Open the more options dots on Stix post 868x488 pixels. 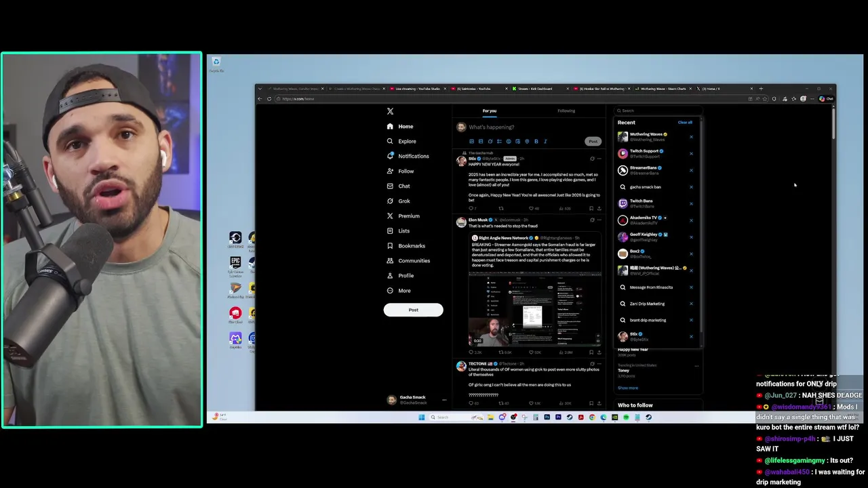[599, 159]
